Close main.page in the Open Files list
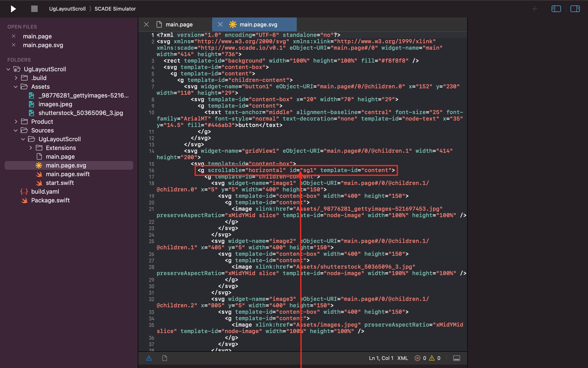Screen dimensions: 588x368 click(x=14, y=36)
